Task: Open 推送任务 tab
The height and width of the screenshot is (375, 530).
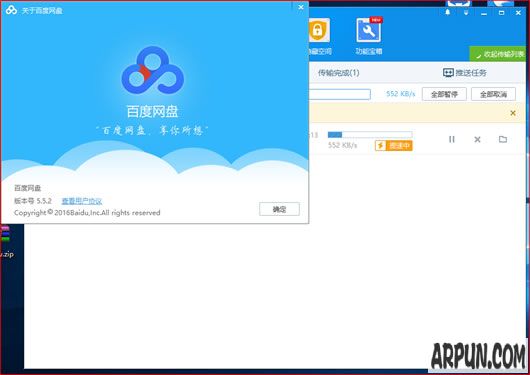Action: (465, 73)
